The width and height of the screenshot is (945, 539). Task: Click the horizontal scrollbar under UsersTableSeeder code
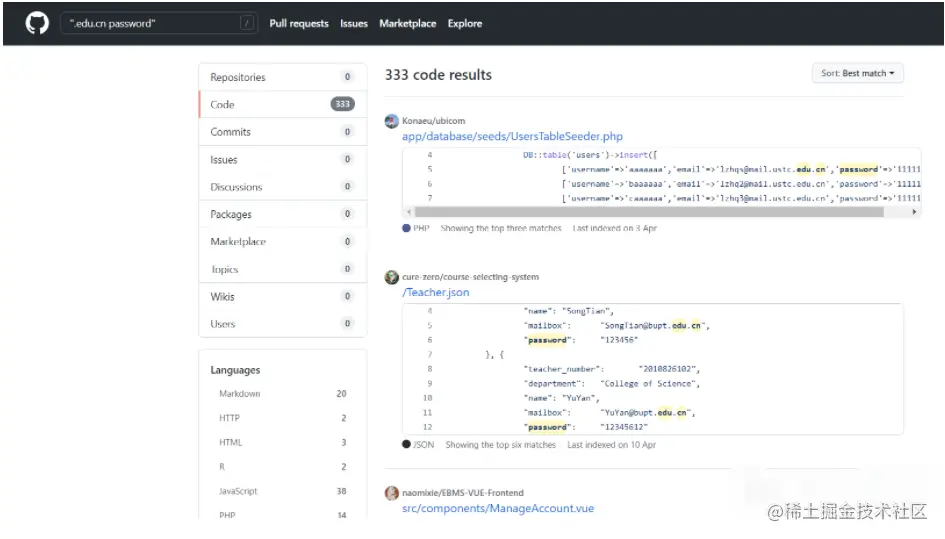(x=649, y=212)
